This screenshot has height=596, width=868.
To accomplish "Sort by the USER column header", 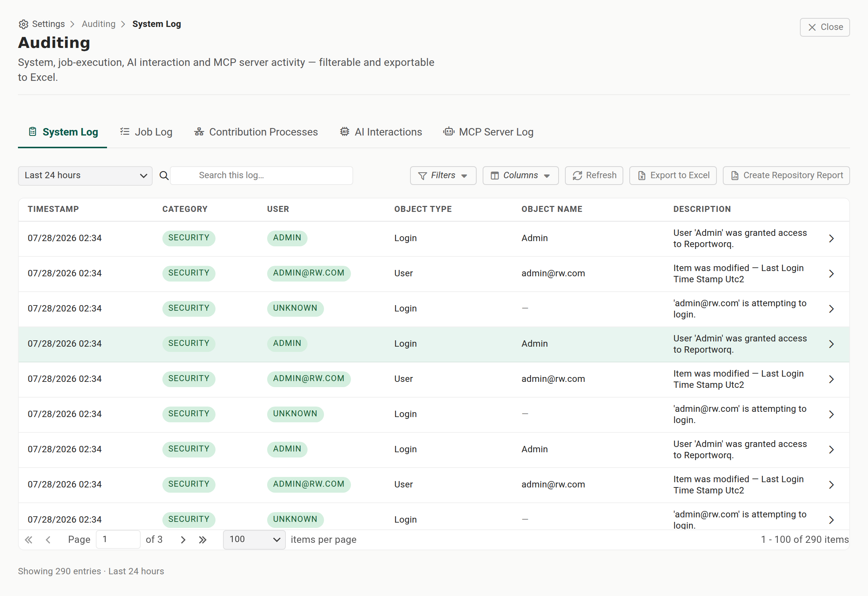I will pos(278,209).
